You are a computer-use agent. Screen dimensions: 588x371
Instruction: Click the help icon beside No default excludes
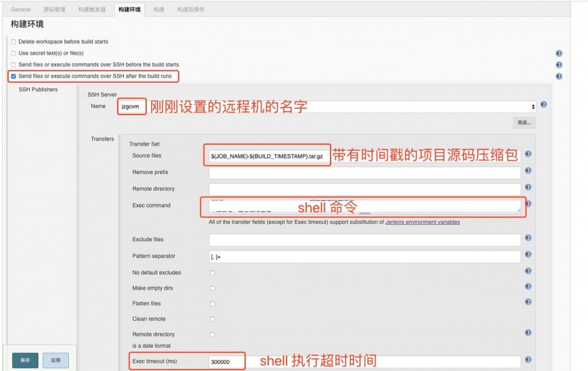pos(528,271)
